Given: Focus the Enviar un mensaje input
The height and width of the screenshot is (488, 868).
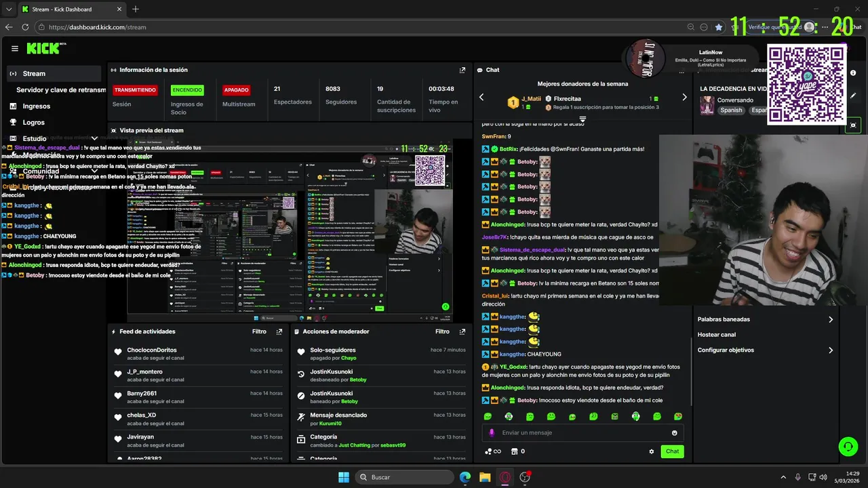Looking at the screenshot, I should pyautogui.click(x=583, y=432).
